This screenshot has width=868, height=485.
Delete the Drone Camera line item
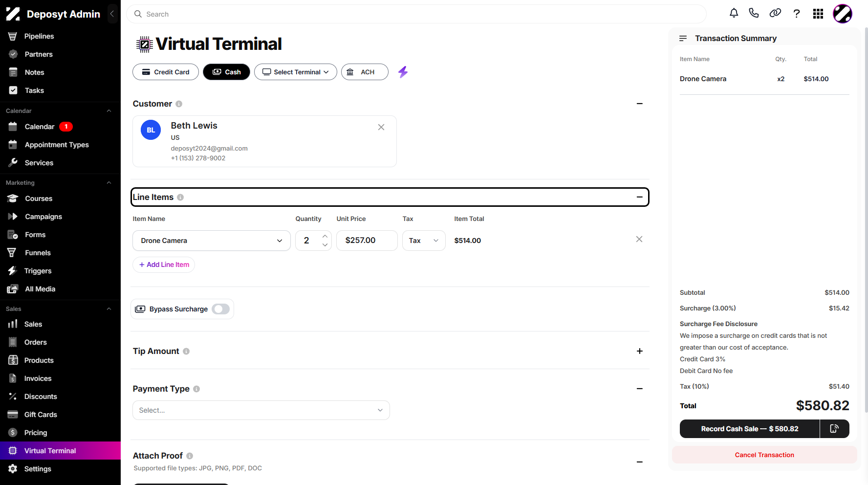coord(639,239)
